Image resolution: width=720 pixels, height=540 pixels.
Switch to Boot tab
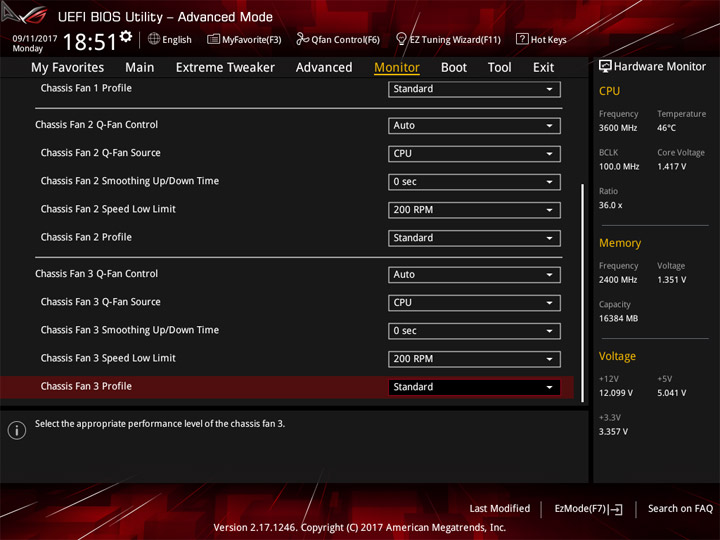pos(454,68)
